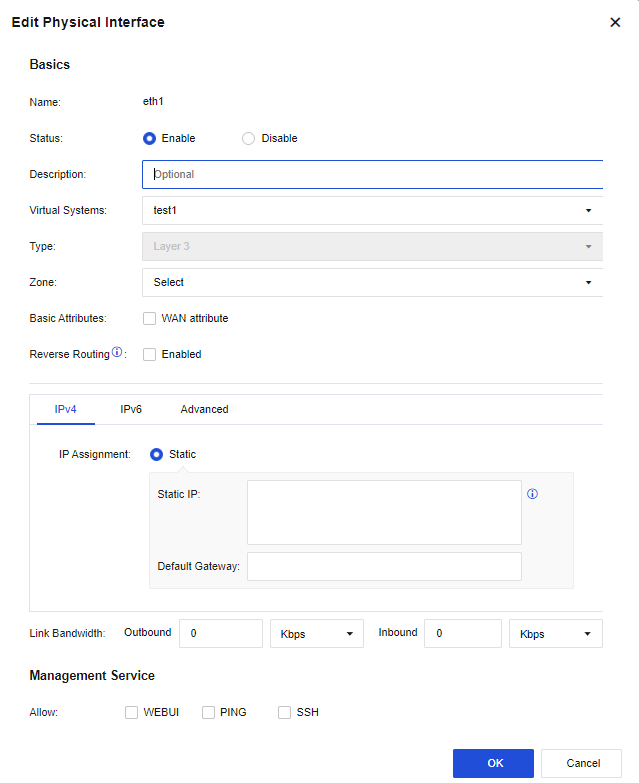Close the Edit Physical Interface dialog
This screenshot has height=783, width=639.
(615, 22)
